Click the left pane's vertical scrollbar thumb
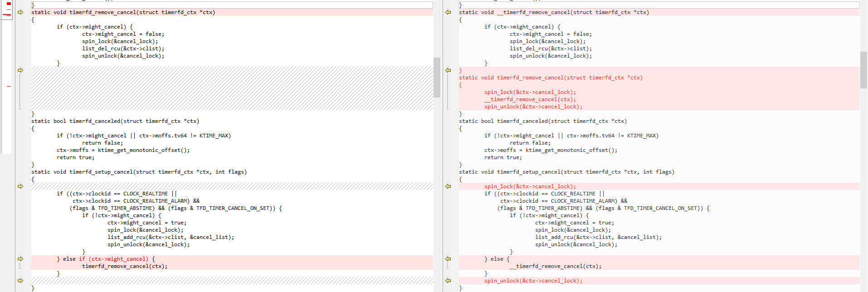This screenshot has width=868, height=292. point(437,78)
